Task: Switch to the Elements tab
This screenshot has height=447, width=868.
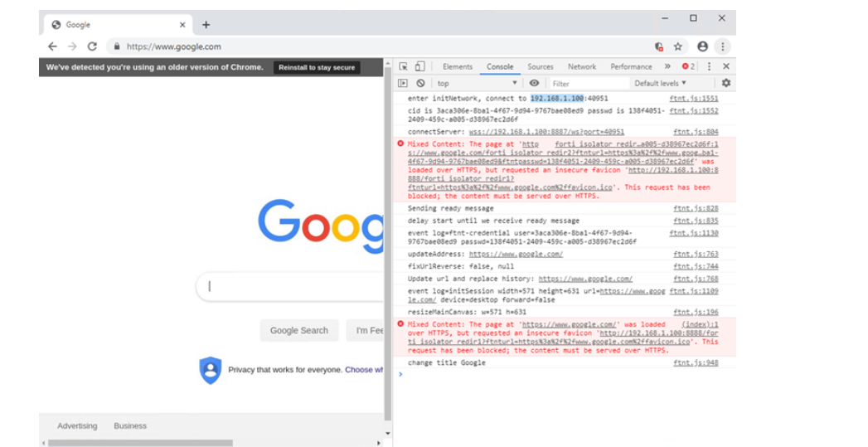Action: point(458,66)
